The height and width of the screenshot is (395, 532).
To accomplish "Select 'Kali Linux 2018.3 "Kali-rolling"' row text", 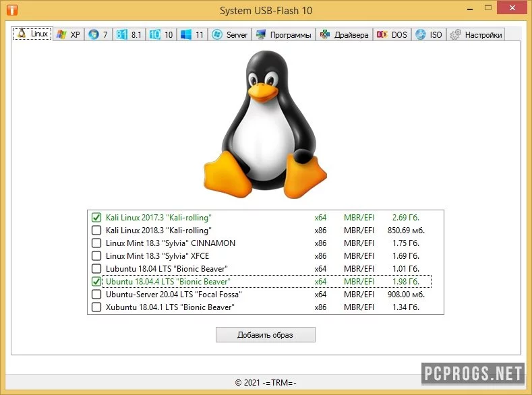I will [x=158, y=231].
